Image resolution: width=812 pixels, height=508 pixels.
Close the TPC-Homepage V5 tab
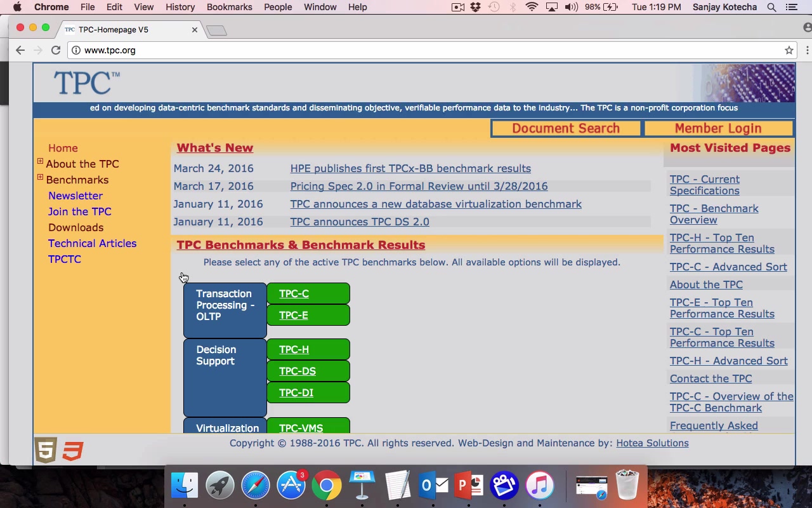pos(195,30)
